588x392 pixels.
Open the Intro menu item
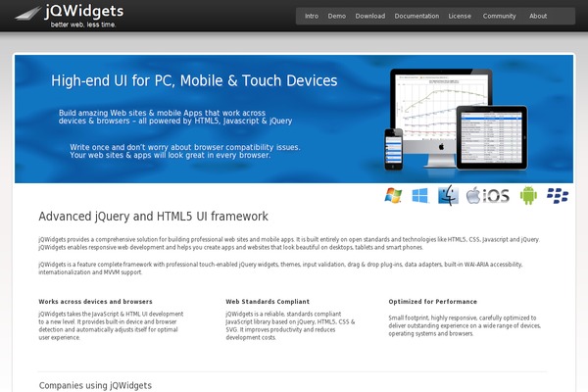pyautogui.click(x=312, y=16)
